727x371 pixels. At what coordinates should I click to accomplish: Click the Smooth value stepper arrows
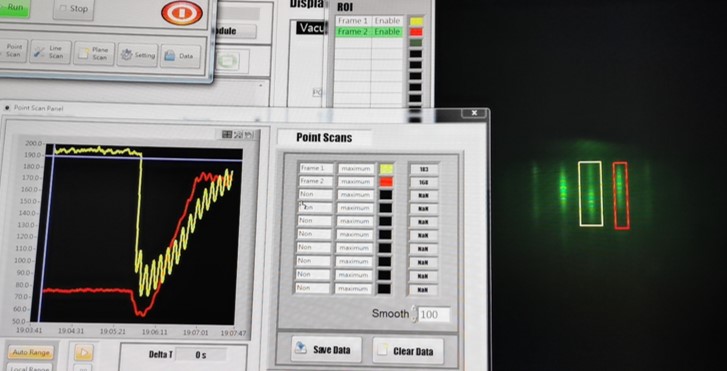pos(414,314)
